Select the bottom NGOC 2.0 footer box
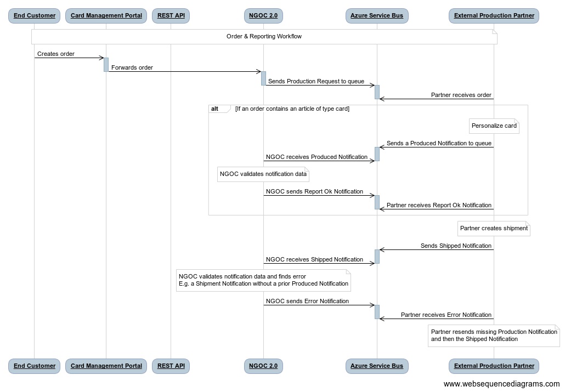This screenshot has height=392, width=565. click(263, 366)
